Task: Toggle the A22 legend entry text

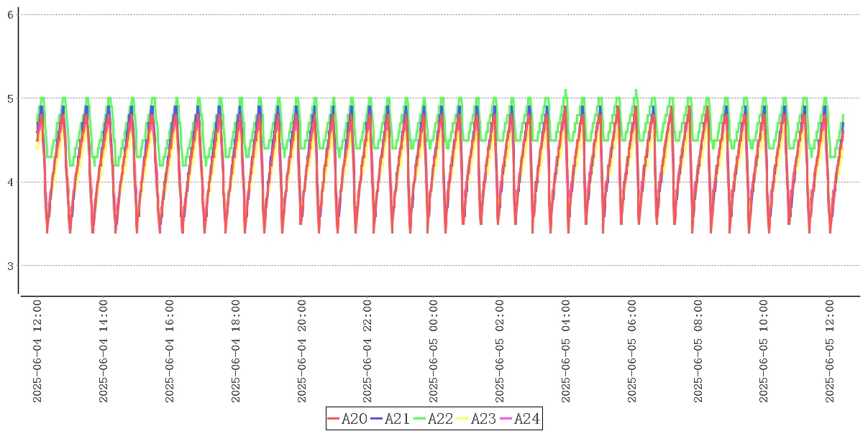Action: coord(441,419)
